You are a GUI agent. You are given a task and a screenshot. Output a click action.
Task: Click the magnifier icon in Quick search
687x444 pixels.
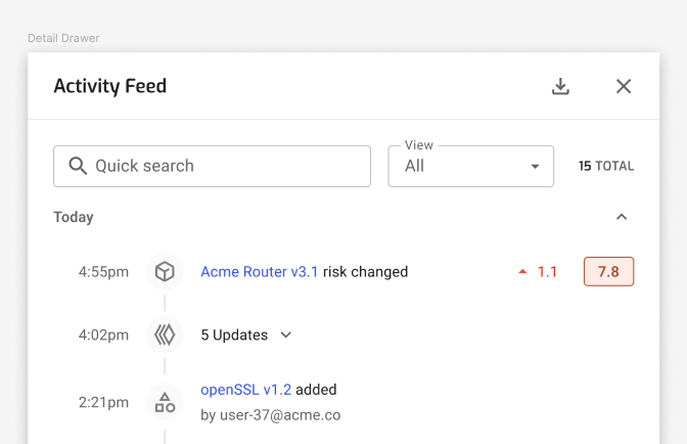tap(78, 166)
